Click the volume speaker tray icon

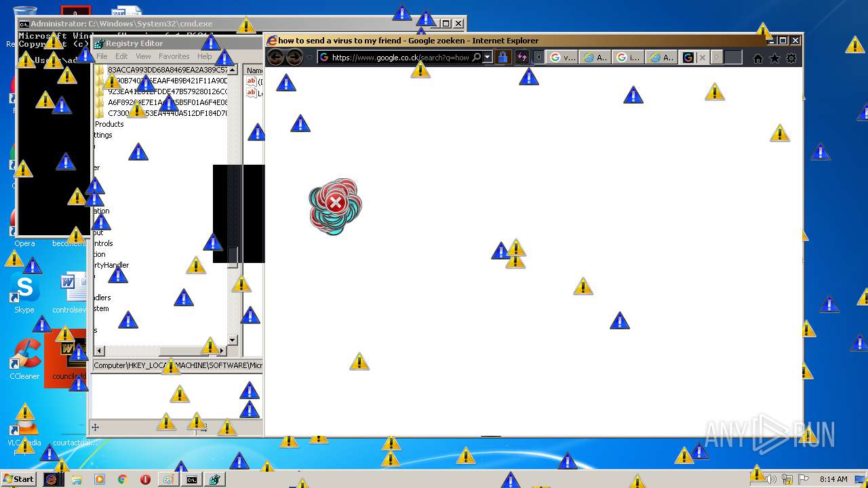point(772,479)
